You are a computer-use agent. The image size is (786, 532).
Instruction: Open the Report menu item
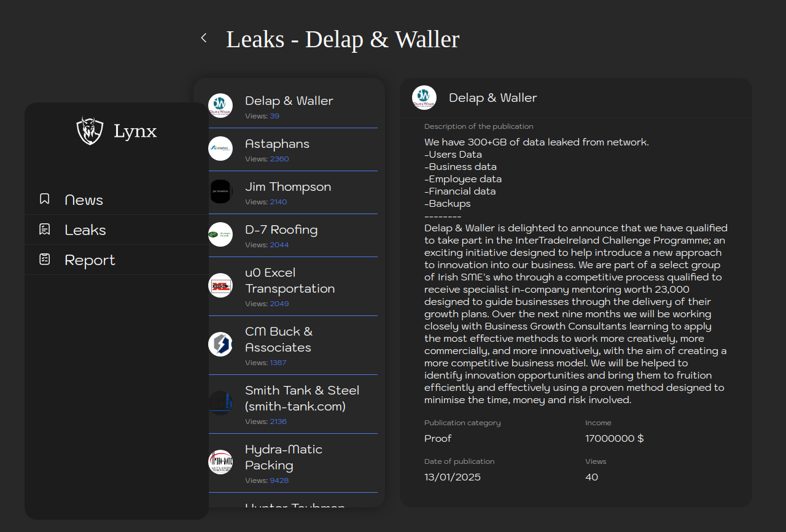90,260
